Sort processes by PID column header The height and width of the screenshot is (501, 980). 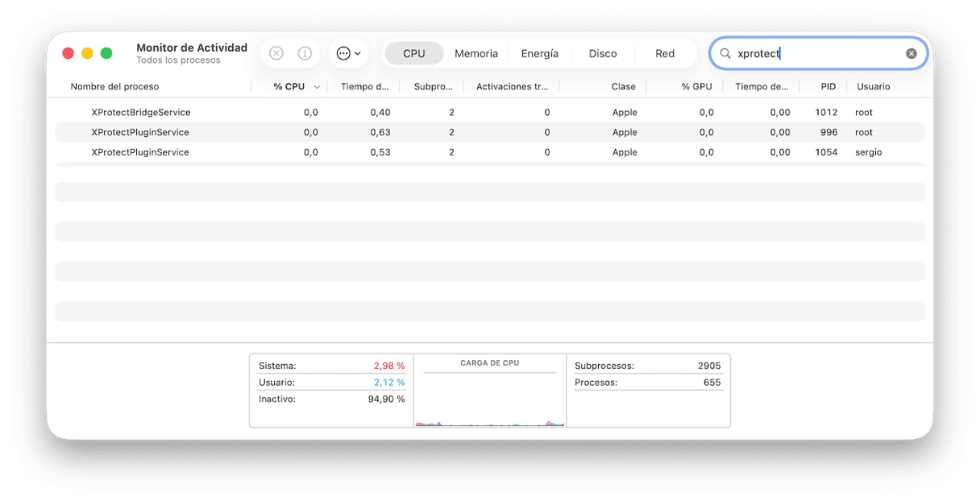click(x=828, y=86)
